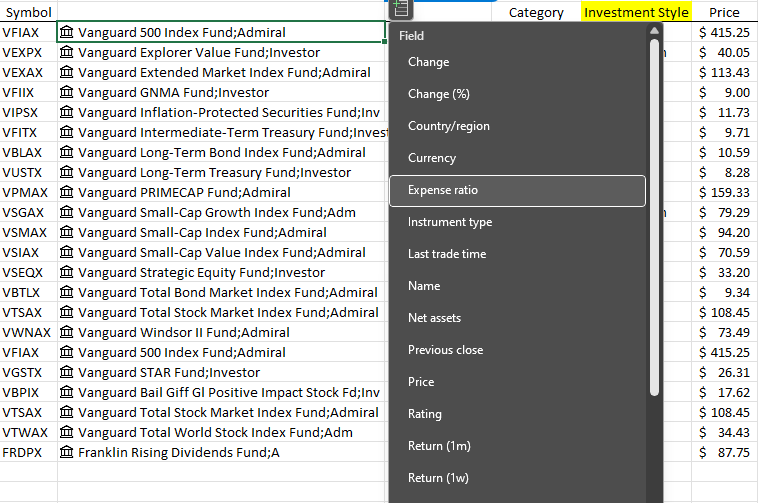The width and height of the screenshot is (758, 503).
Task: Click the Insert Data field button icon
Action: (401, 8)
